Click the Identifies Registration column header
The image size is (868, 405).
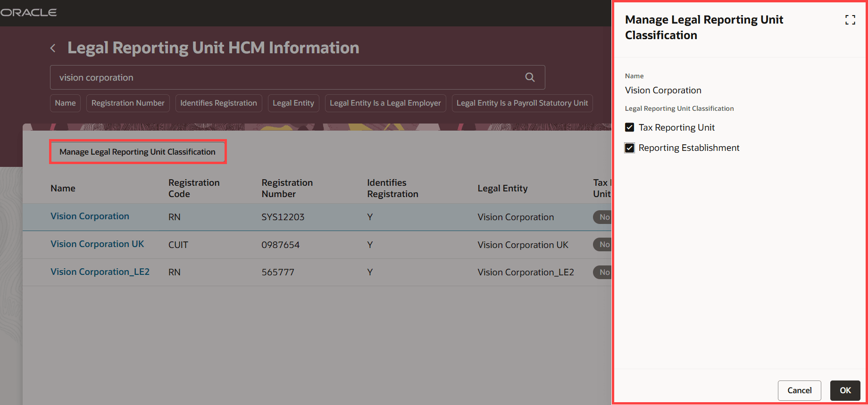point(392,188)
